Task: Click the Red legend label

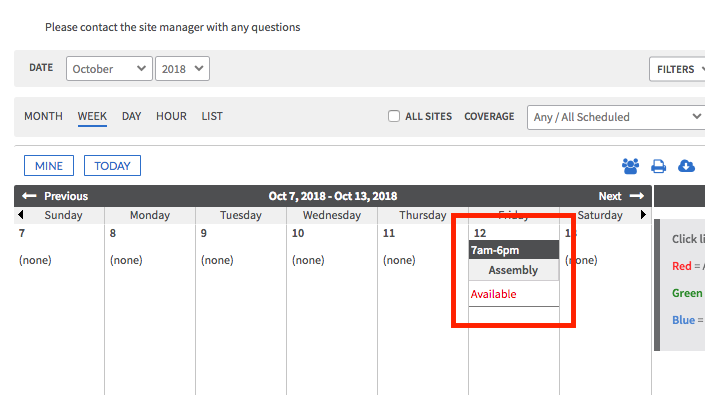Action: coord(682,266)
